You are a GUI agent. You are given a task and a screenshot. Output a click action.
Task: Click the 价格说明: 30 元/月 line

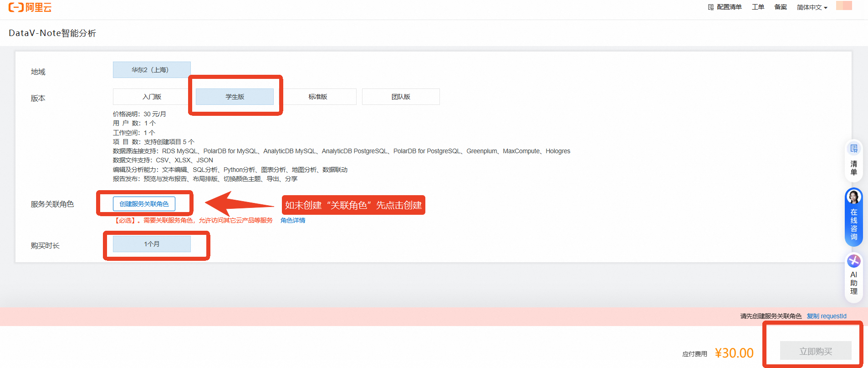point(139,114)
